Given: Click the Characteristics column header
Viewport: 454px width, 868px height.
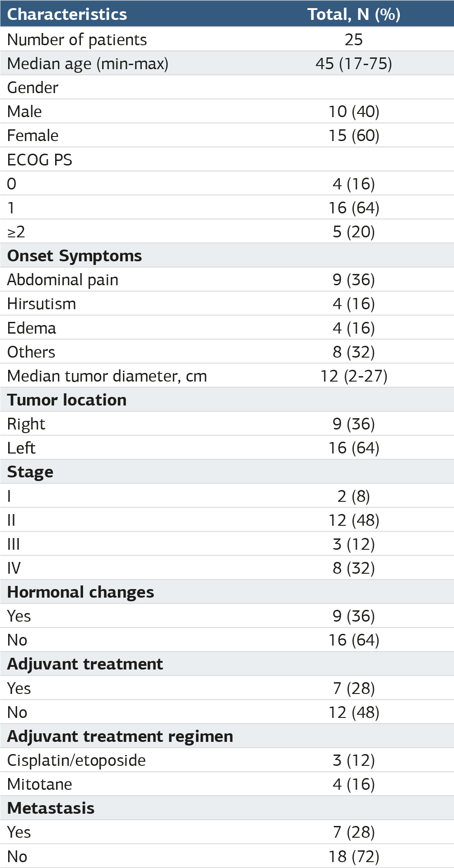Looking at the screenshot, I should [x=67, y=14].
